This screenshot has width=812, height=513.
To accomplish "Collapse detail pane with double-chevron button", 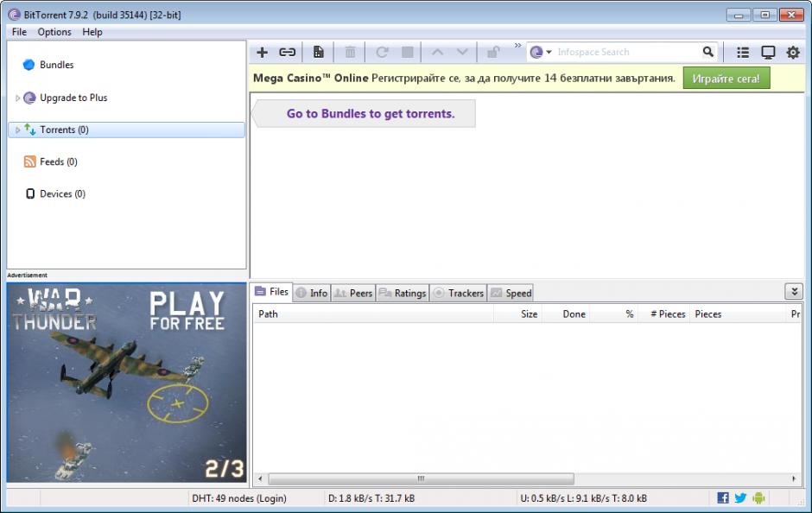I will click(794, 291).
